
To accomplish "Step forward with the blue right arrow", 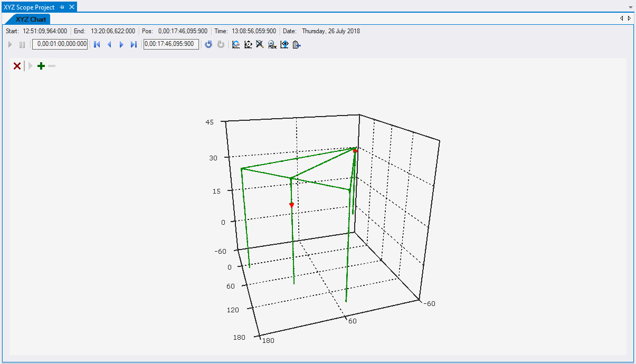I will coord(121,45).
